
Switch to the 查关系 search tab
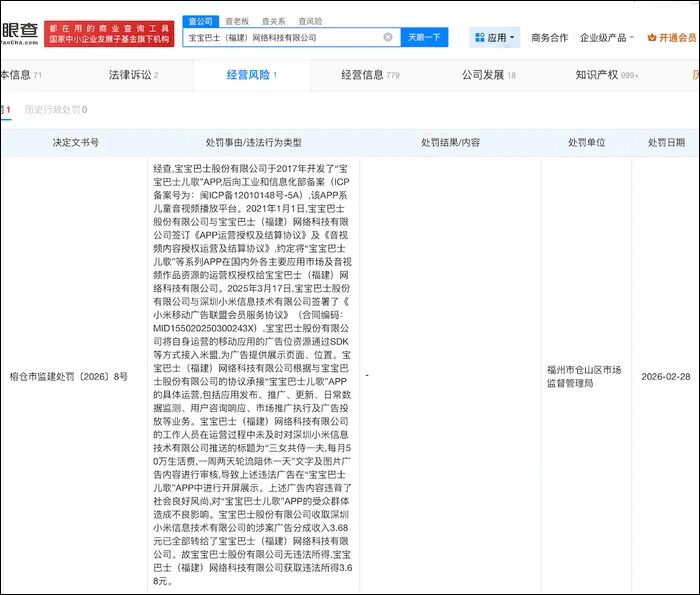point(273,20)
